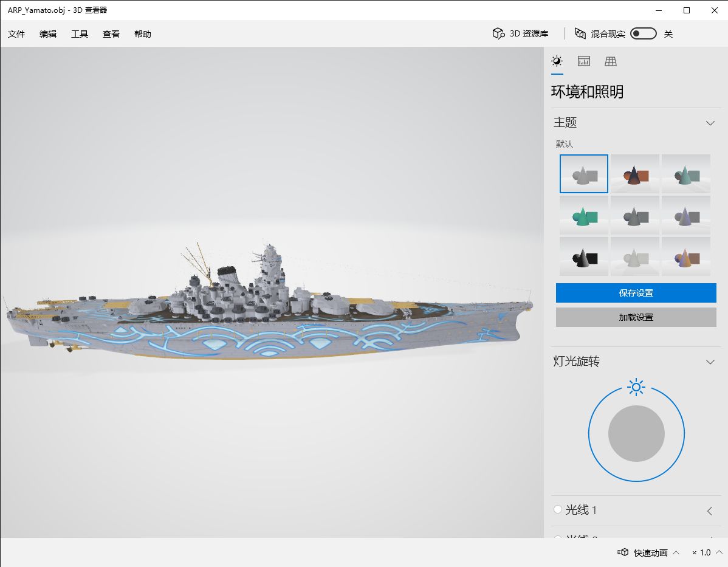The width and height of the screenshot is (728, 567).
Task: Adjust the light rotation dial
Action: point(636,433)
